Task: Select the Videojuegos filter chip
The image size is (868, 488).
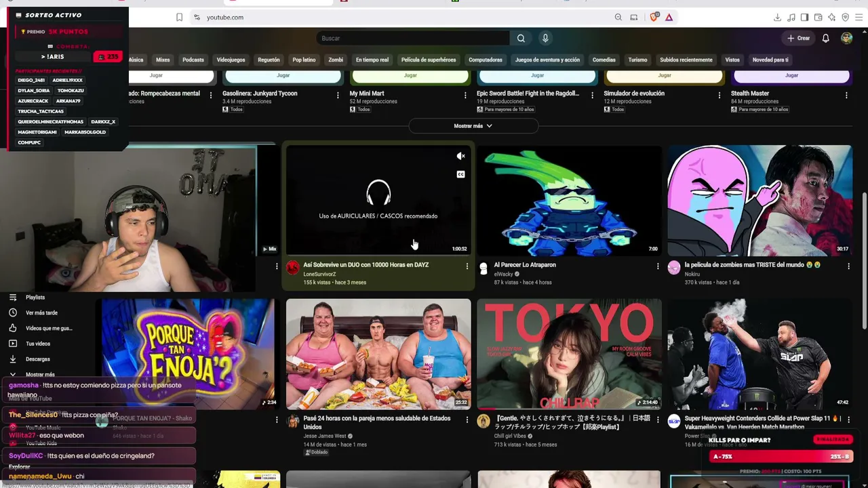Action: [231, 60]
